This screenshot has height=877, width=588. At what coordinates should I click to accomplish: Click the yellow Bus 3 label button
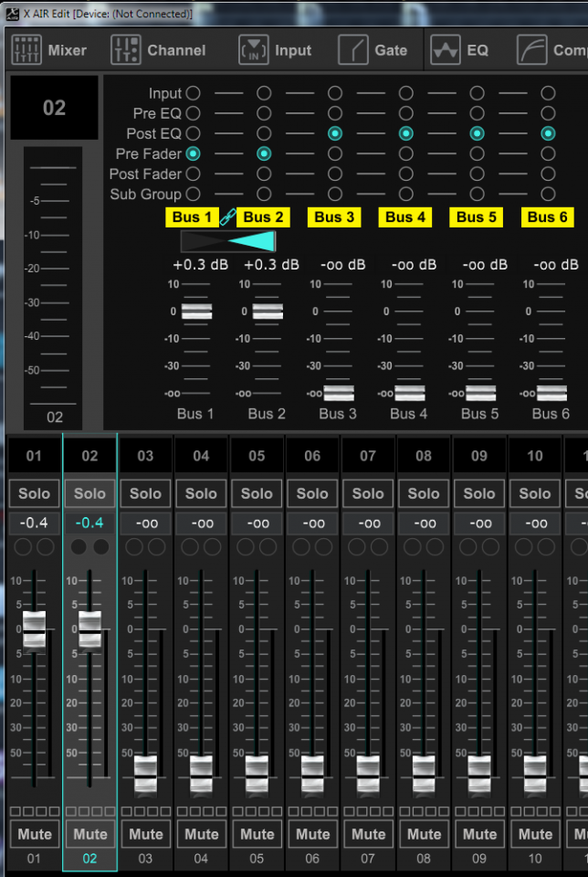(x=334, y=217)
